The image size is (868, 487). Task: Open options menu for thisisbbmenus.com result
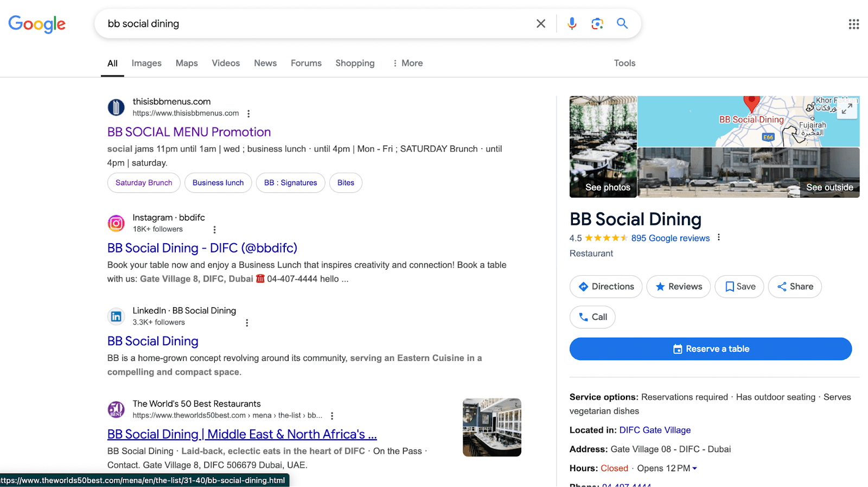pos(248,113)
